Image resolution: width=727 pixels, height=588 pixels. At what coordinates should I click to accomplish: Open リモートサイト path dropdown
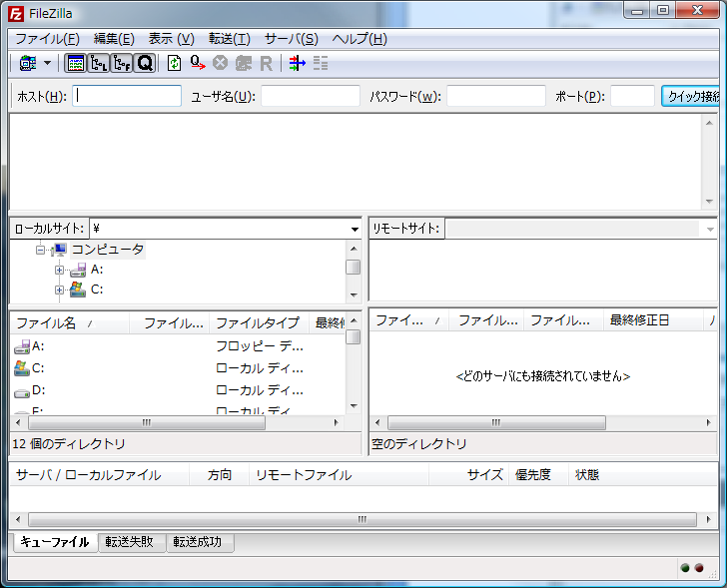[x=710, y=229]
